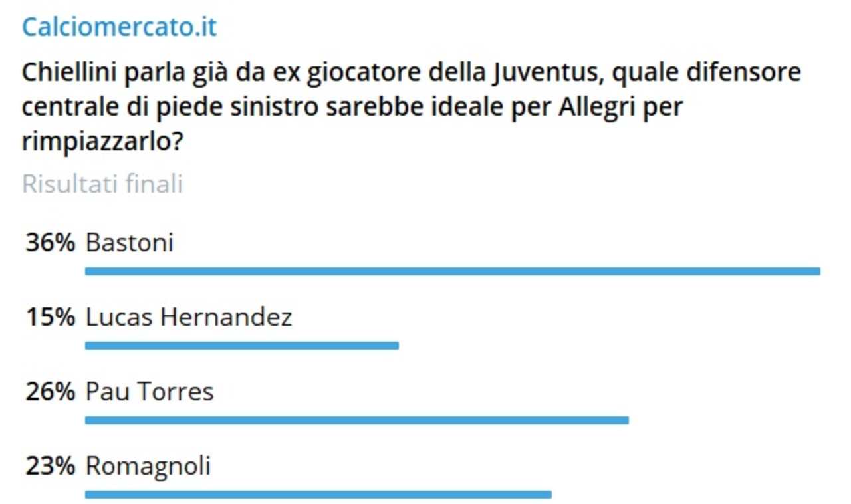Click the word Juventus in the question
The image size is (851, 504).
coord(546,72)
